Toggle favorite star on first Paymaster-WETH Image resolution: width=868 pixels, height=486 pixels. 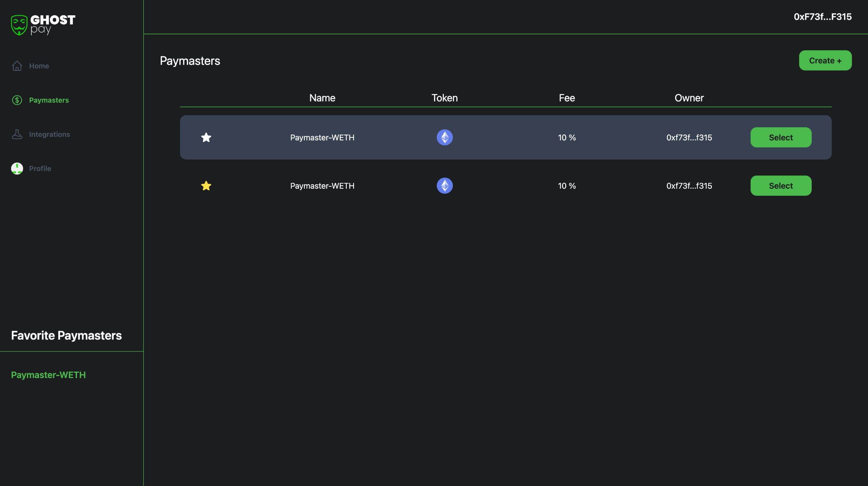click(206, 137)
